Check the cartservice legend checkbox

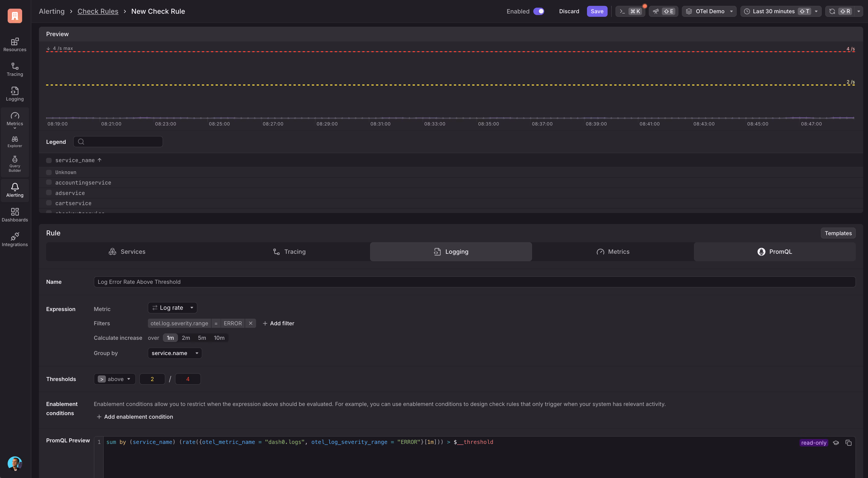click(x=49, y=203)
